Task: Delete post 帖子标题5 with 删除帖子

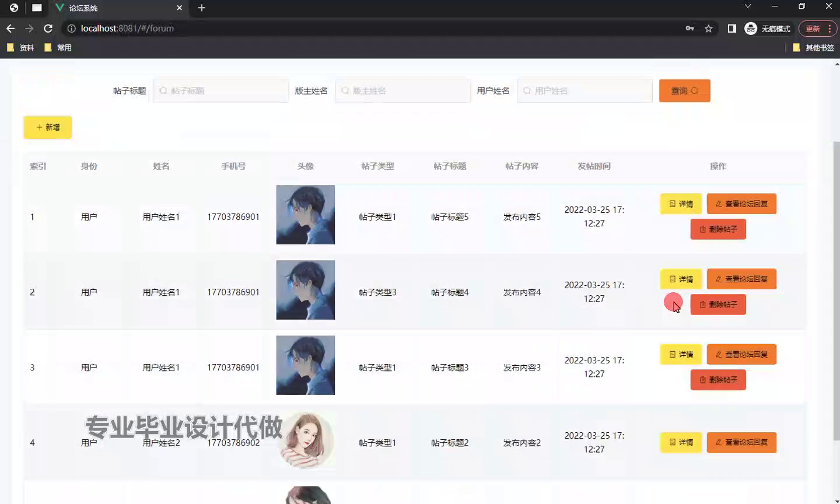Action: [718, 229]
